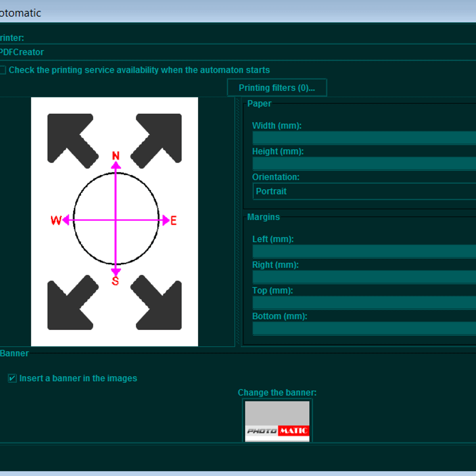Click the N arrow on the compass
The image size is (476, 476).
tap(116, 165)
